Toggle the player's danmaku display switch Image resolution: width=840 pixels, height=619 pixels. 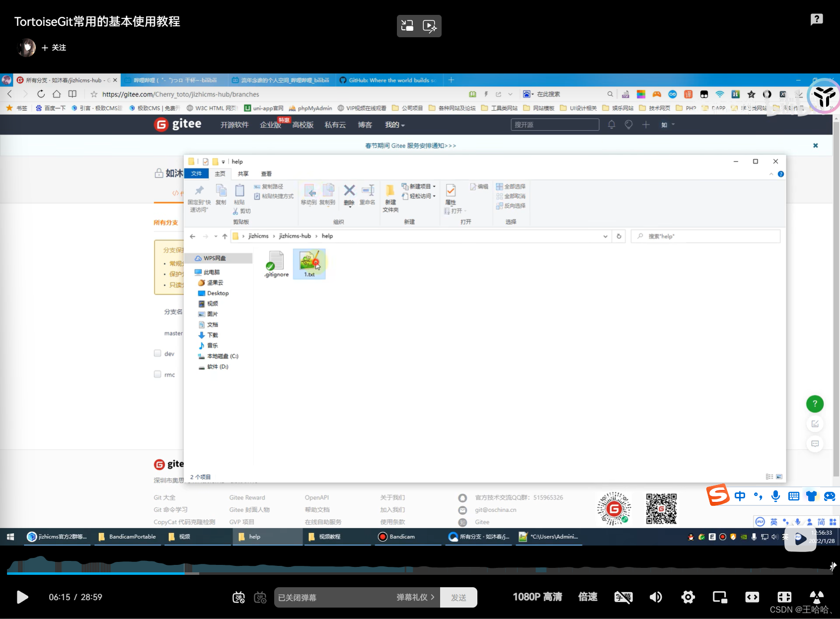[239, 597]
